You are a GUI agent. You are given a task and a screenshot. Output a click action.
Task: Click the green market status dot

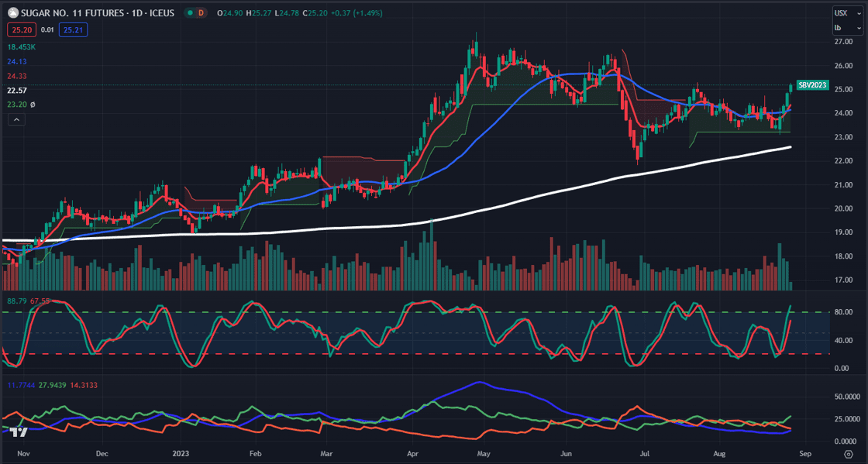(189, 12)
